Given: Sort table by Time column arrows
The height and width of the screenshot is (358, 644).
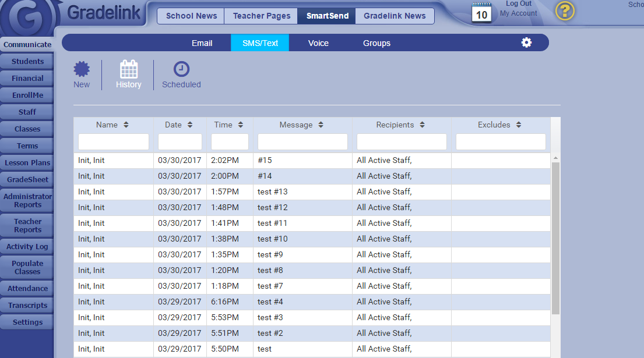Looking at the screenshot, I should (x=240, y=125).
